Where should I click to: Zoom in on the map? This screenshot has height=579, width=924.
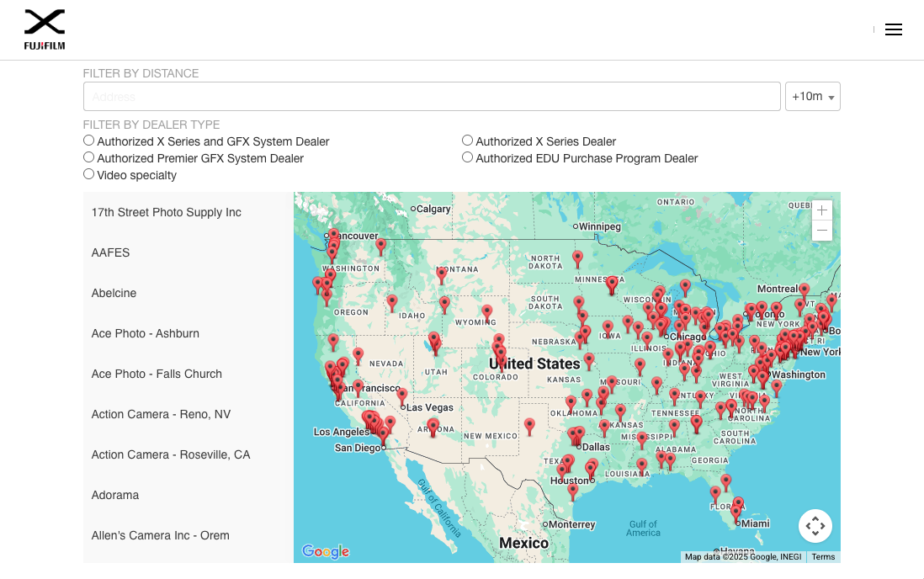click(x=821, y=210)
